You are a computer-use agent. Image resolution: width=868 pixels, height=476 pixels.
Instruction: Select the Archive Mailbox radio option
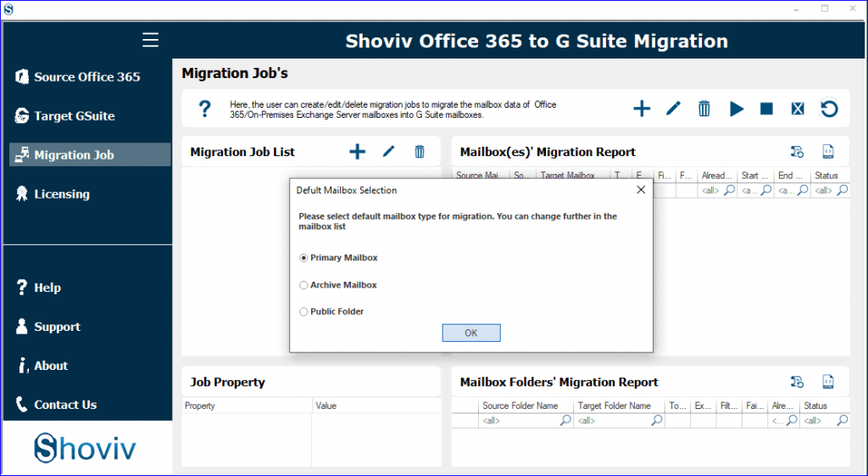click(303, 285)
